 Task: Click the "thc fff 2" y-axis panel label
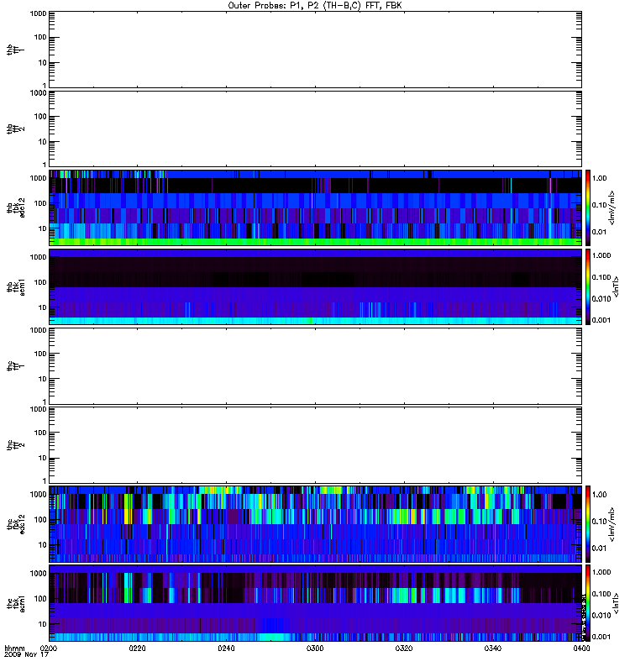click(x=15, y=445)
